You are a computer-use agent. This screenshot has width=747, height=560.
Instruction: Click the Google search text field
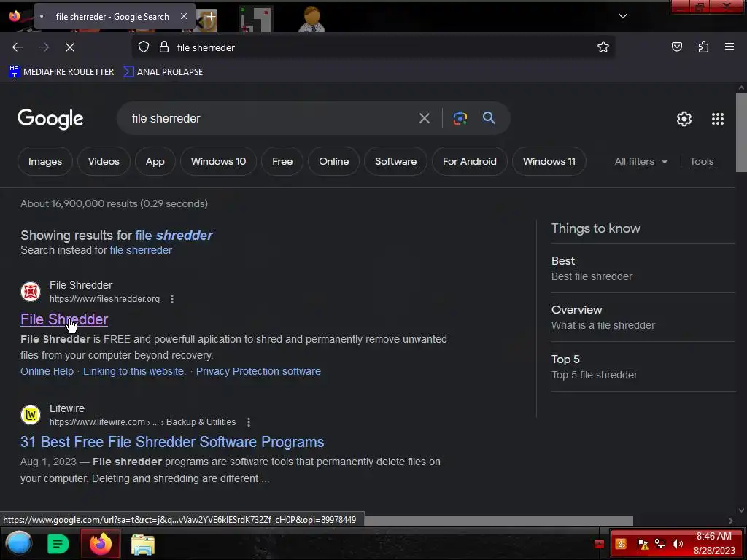coord(271,118)
